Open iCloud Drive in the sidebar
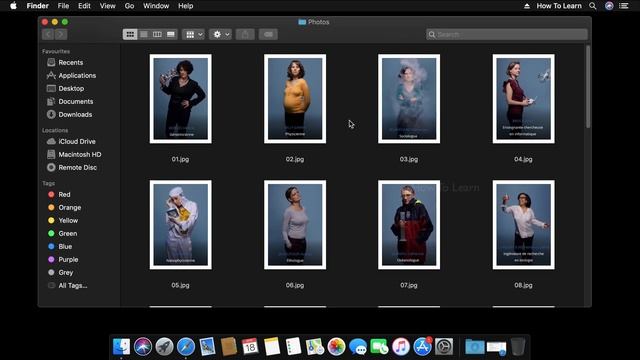 [x=70, y=142]
